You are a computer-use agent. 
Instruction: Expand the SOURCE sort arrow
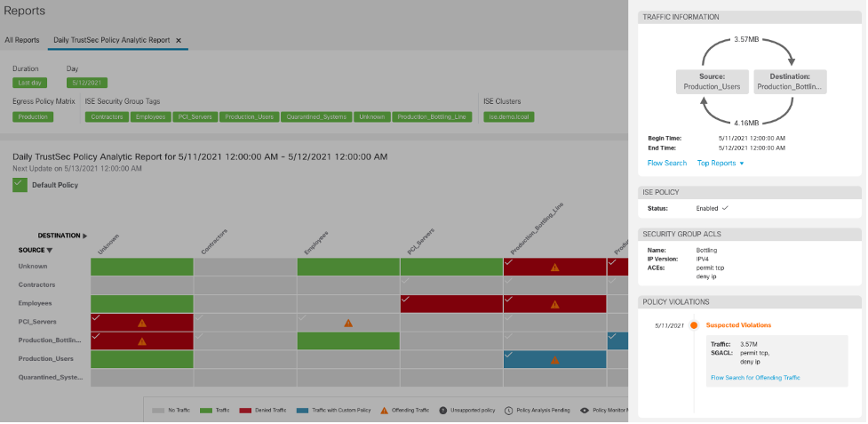point(50,251)
